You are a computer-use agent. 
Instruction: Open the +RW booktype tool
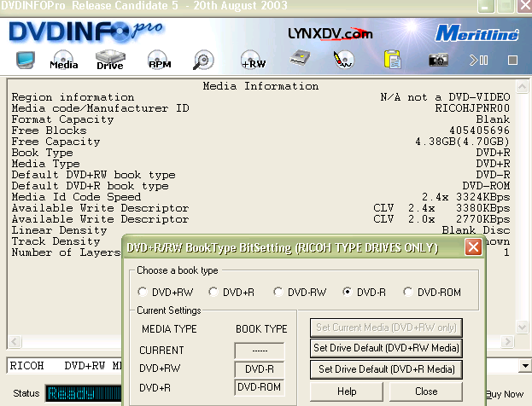tap(253, 60)
